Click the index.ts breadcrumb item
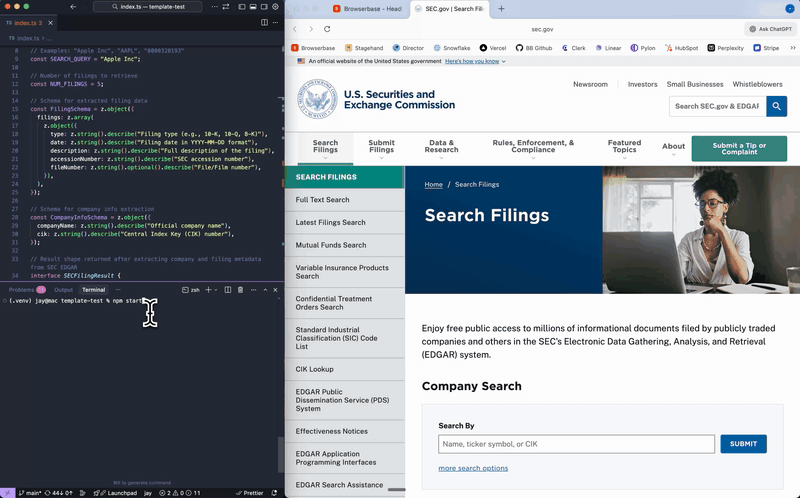800x498 pixels. pyautogui.click(x=28, y=38)
